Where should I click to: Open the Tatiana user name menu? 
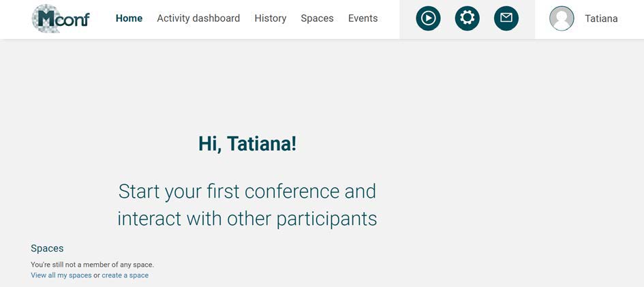pyautogui.click(x=601, y=18)
